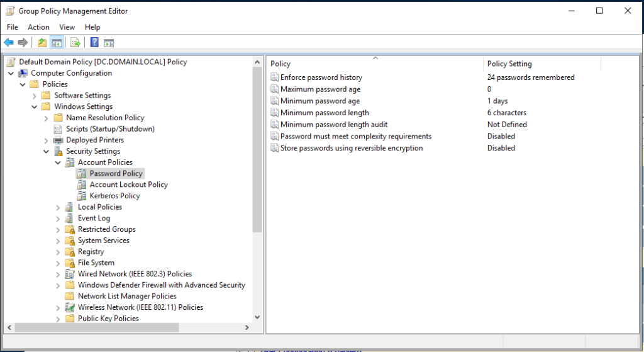Expand the Public Key Policies node
The image size is (644, 352).
point(58,319)
